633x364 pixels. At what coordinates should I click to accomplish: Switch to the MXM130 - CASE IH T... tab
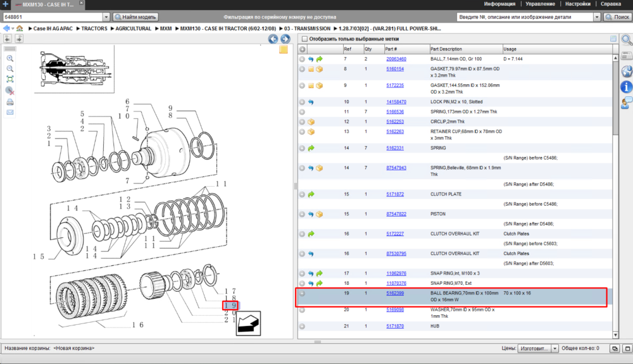[x=47, y=4]
